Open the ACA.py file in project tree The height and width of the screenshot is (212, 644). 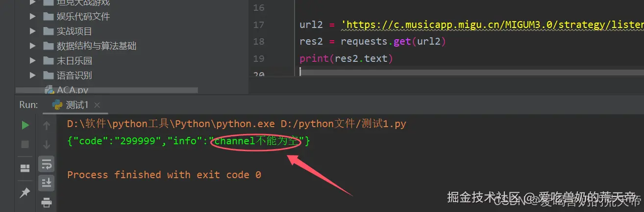[x=72, y=90]
